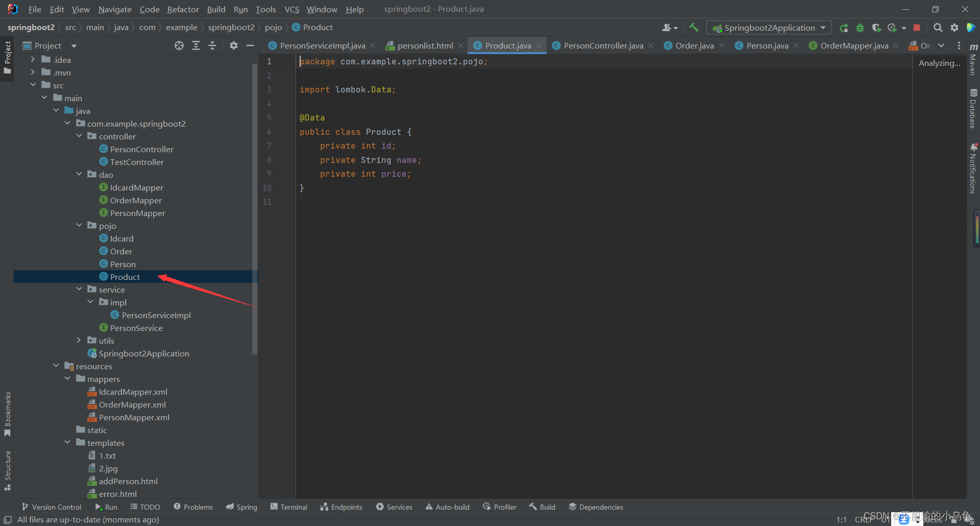Image resolution: width=980 pixels, height=526 pixels.
Task: Collapse the pojo package
Action: 79,226
